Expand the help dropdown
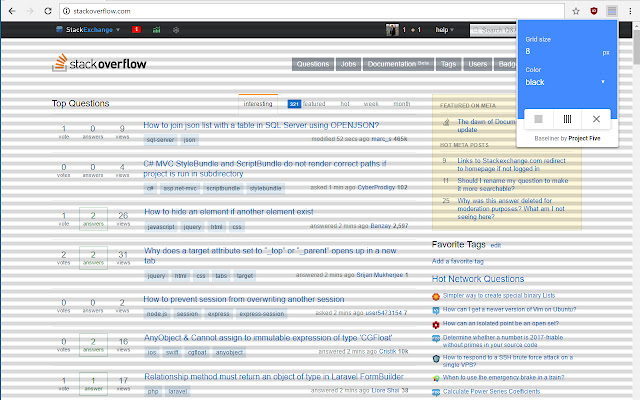This screenshot has height=400, width=640. (x=444, y=30)
